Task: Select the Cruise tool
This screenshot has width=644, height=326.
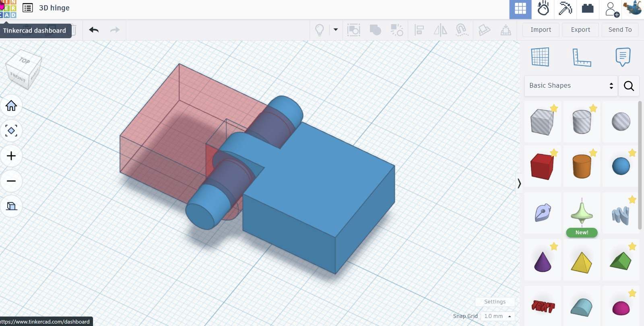Action: [x=462, y=30]
